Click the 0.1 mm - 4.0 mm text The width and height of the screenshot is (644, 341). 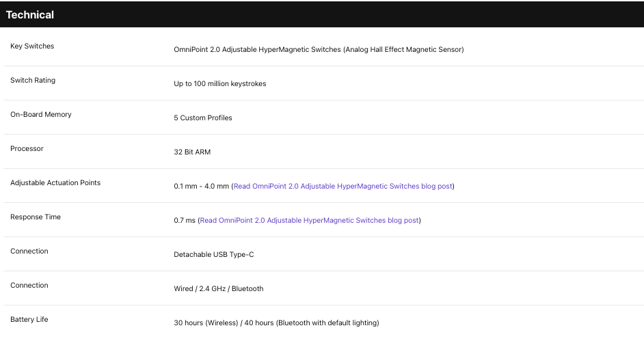coord(201,187)
